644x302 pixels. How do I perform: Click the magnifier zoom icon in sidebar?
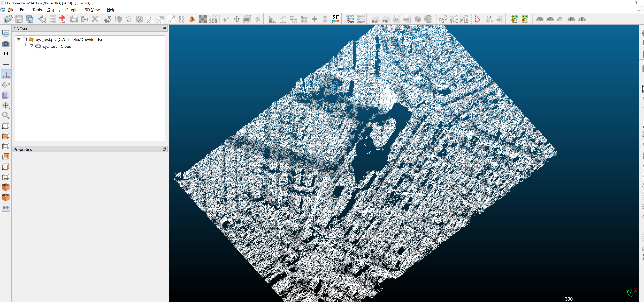6,115
